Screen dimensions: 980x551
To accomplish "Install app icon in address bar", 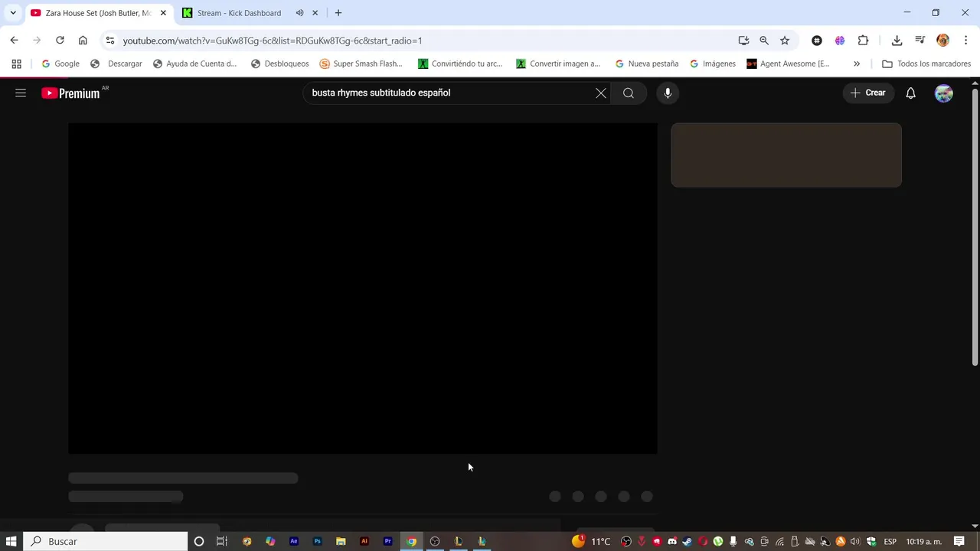I will 743,41.
